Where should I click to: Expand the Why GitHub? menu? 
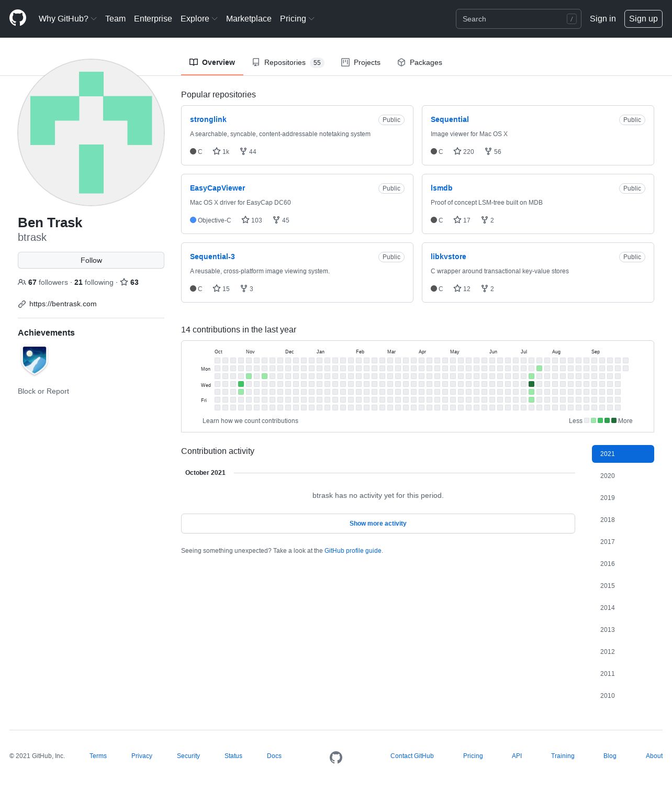(68, 18)
